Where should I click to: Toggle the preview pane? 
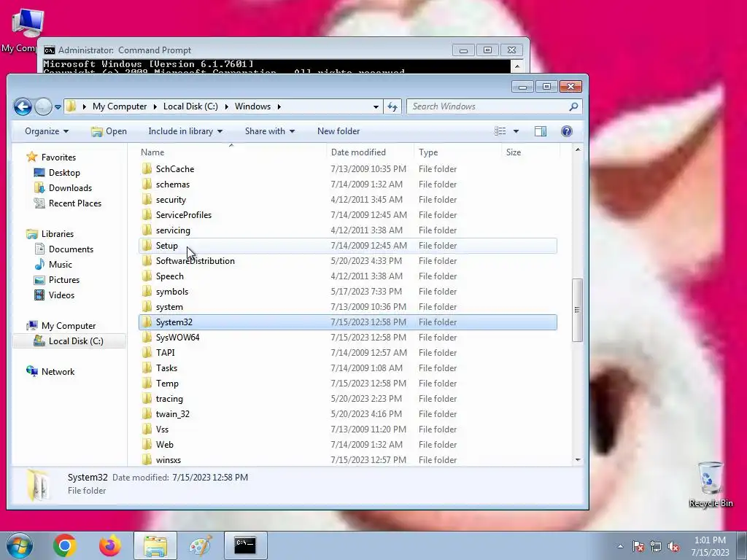[541, 131]
